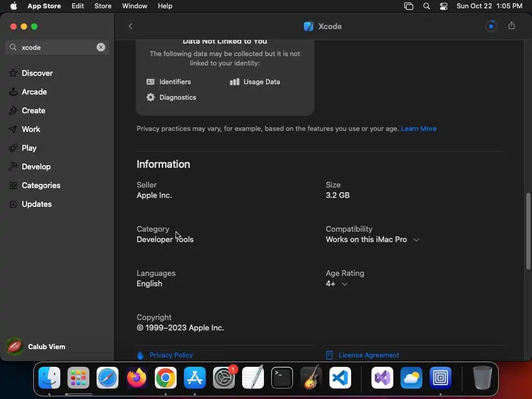Launch Terminal from the Dock
This screenshot has height=399, width=532.
click(x=282, y=378)
